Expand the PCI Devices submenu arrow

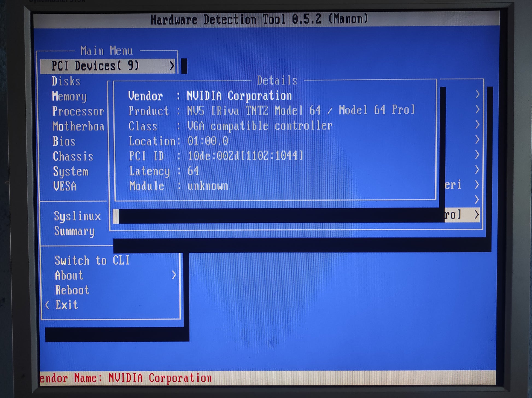coord(172,66)
